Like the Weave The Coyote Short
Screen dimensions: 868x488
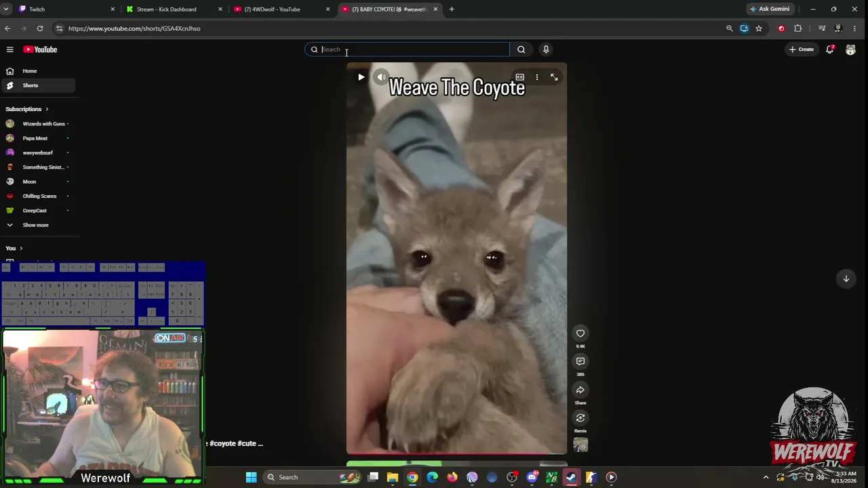[x=580, y=333]
